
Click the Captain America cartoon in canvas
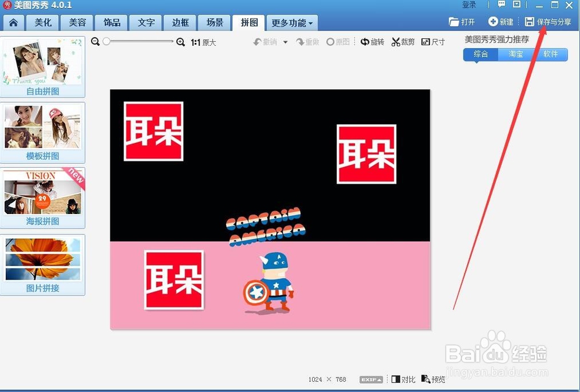(269, 282)
